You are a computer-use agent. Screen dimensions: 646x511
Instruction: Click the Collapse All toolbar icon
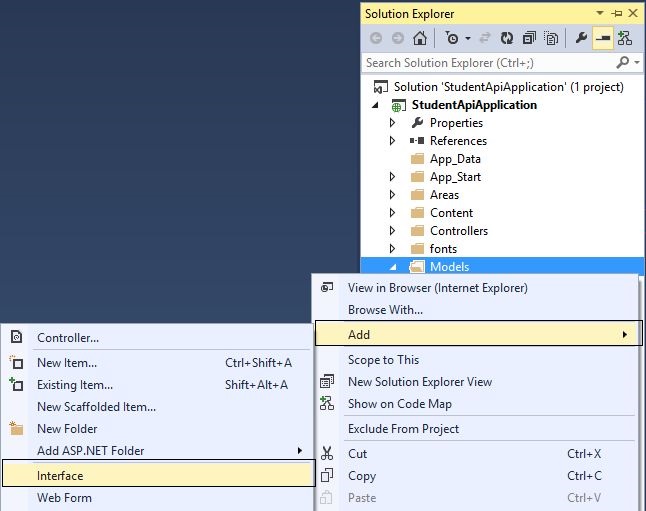(529, 38)
